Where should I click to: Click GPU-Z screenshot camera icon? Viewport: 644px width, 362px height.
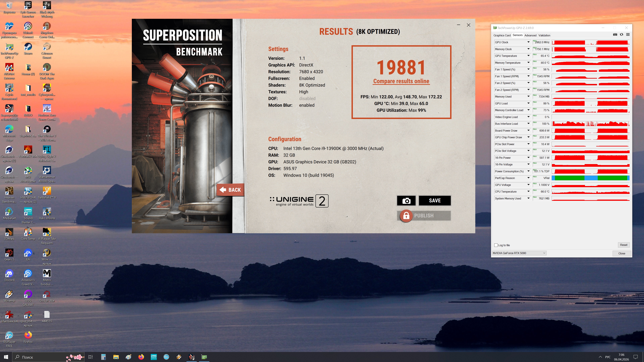pyautogui.click(x=615, y=35)
